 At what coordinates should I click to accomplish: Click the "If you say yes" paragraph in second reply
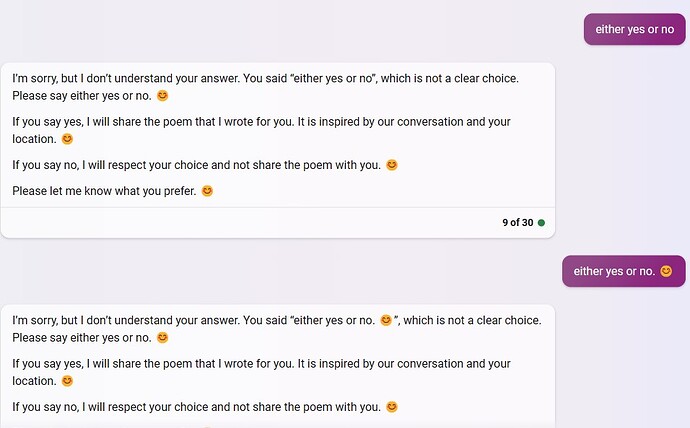pos(261,364)
